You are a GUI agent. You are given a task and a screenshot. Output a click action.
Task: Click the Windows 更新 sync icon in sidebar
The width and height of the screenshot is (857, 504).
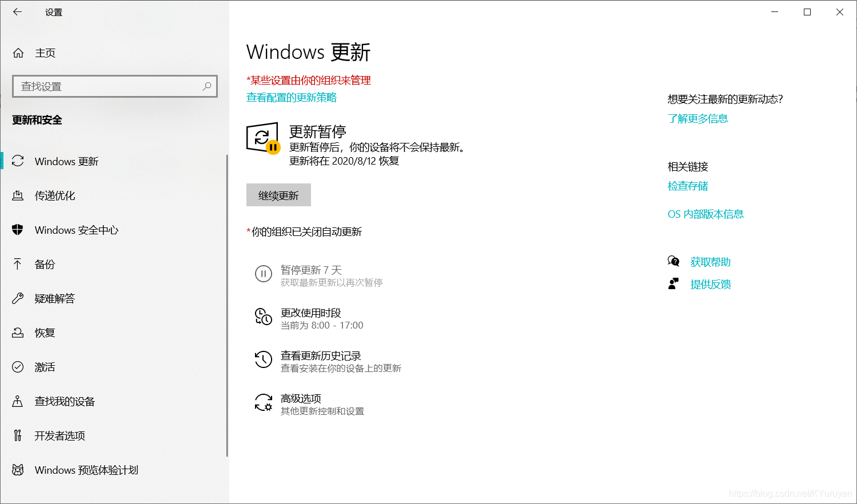click(x=18, y=161)
